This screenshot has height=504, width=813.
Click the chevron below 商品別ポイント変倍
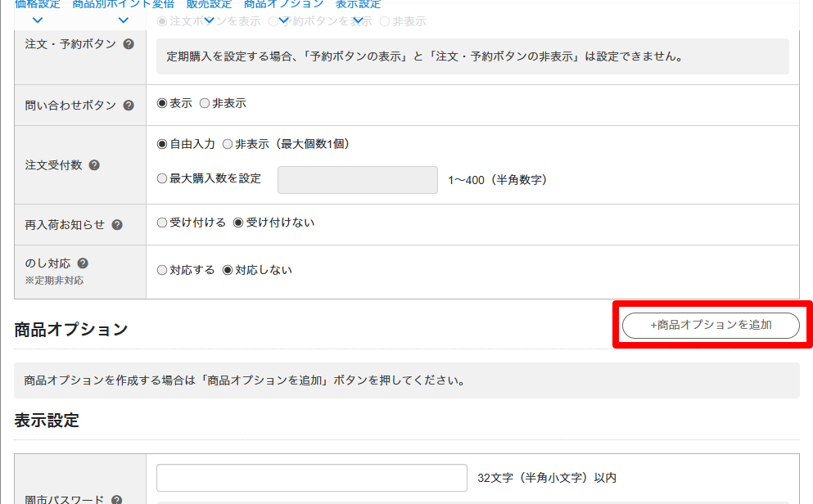tap(123, 20)
